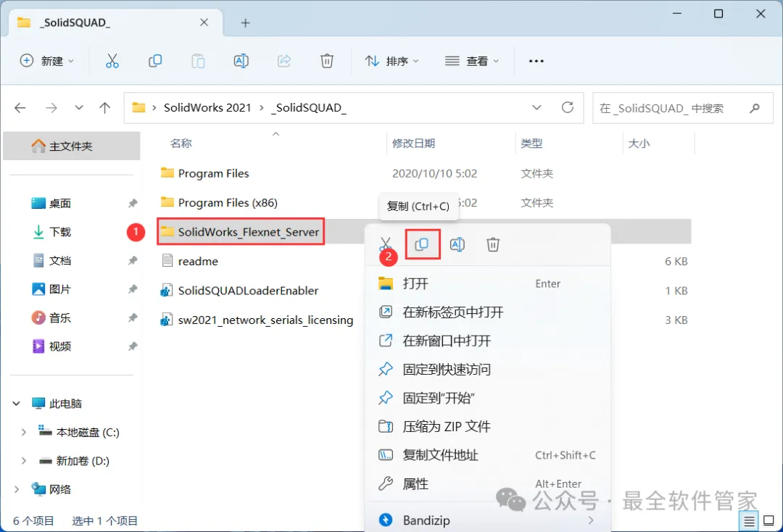Viewport: 783px width, 532px height.
Task: Go forward with the right arrow
Action: coord(51,108)
